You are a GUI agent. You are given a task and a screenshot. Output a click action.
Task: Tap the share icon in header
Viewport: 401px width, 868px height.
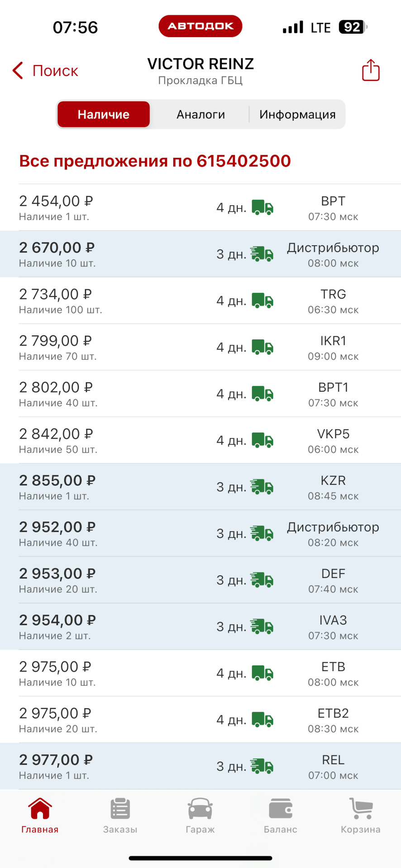tap(370, 71)
